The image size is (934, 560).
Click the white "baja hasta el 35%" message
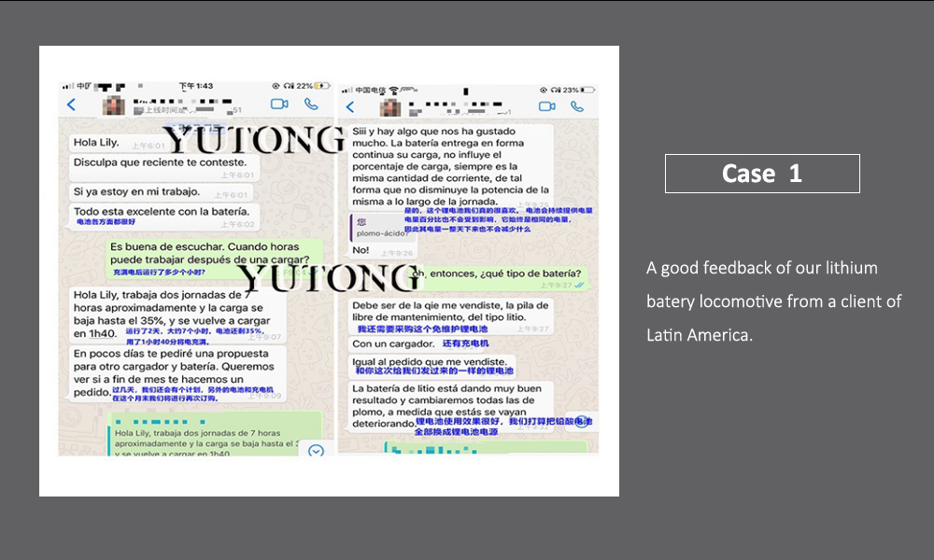click(177, 315)
